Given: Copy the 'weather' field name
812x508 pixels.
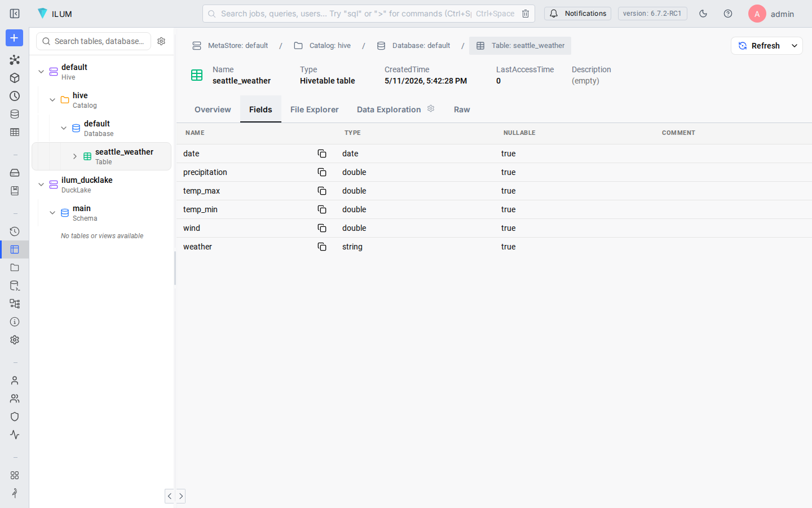Looking at the screenshot, I should tap(322, 247).
